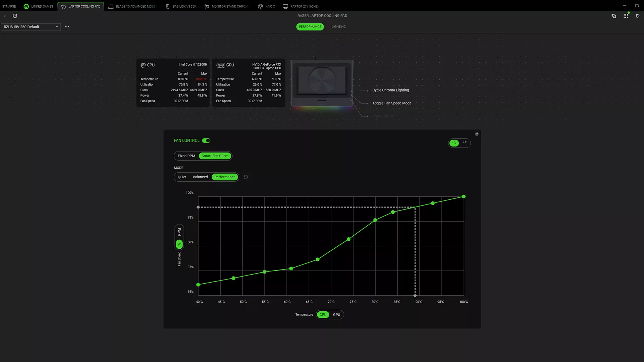Click the current temperature marker on the temperature axis
Screen dimensions: 644x362
click(x=415, y=296)
